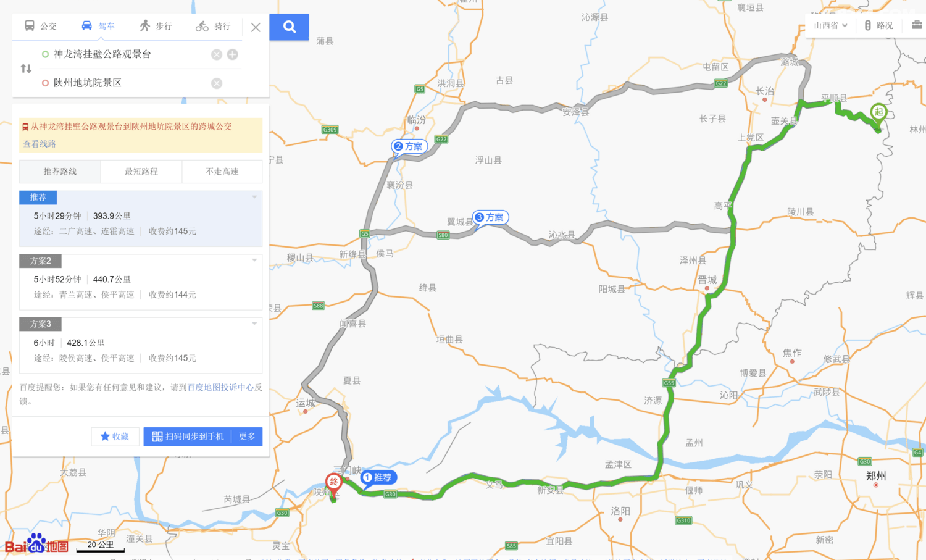Add a waypoint with the plus icon
This screenshot has height=560, width=926.
[233, 54]
